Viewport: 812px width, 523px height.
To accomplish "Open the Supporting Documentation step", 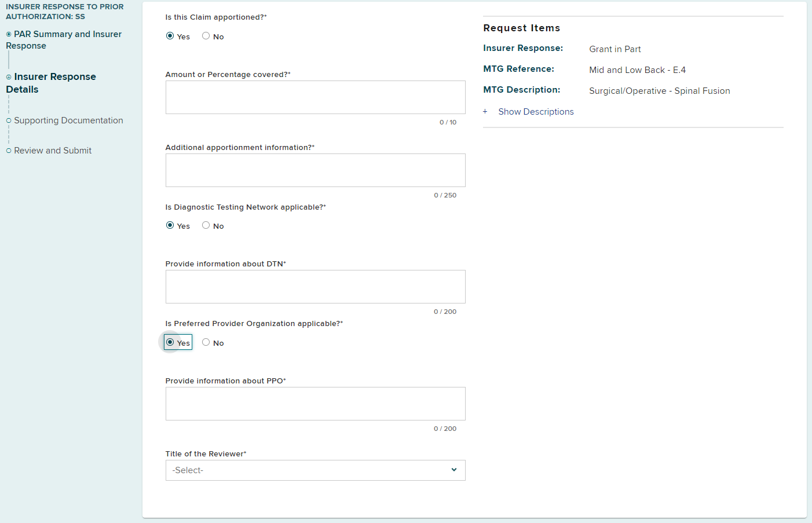I will pyautogui.click(x=68, y=120).
